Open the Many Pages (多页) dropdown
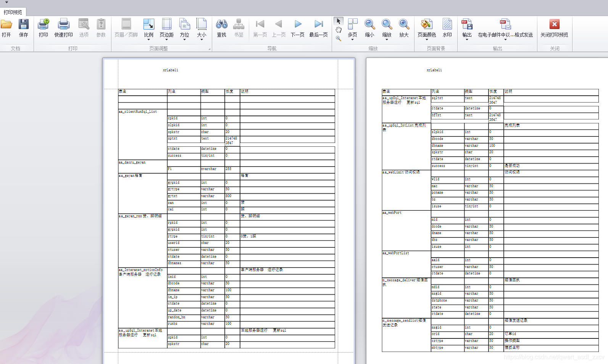 (353, 29)
